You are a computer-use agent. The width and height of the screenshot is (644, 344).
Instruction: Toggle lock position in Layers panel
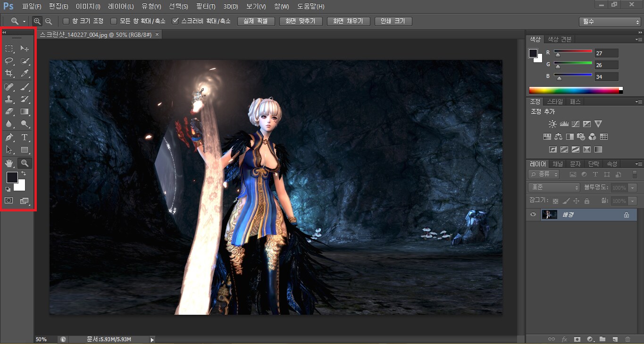pyautogui.click(x=576, y=201)
